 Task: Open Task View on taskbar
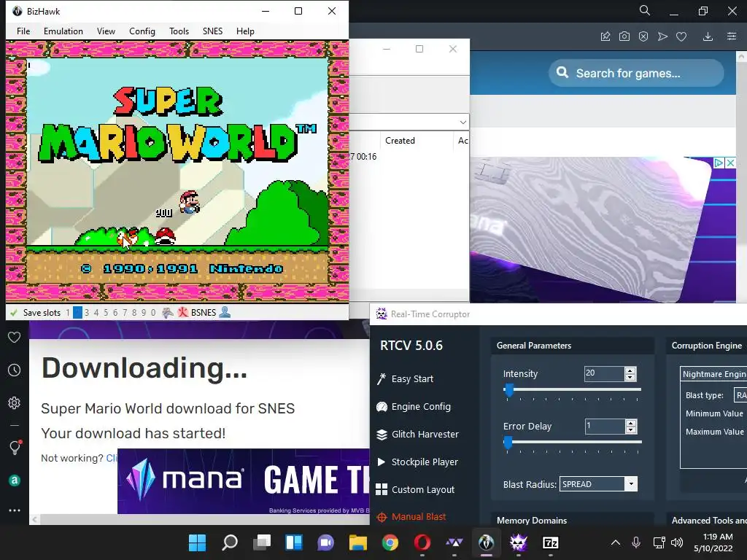tap(262, 542)
